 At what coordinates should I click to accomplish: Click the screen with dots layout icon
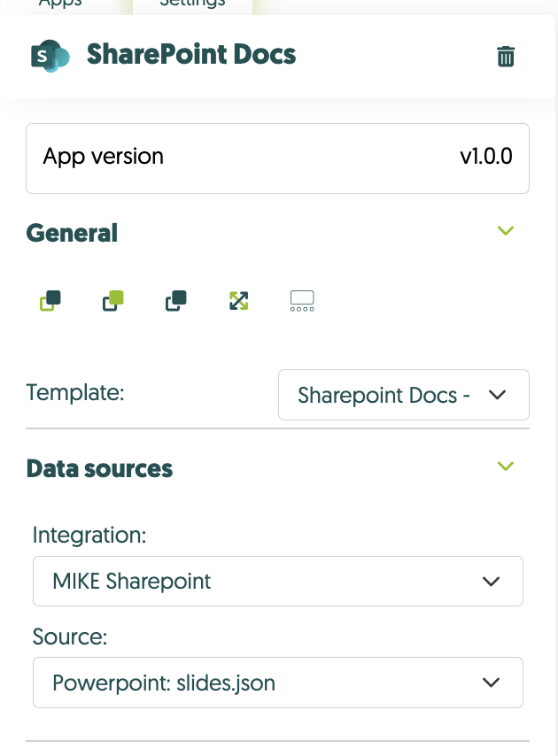(x=302, y=301)
